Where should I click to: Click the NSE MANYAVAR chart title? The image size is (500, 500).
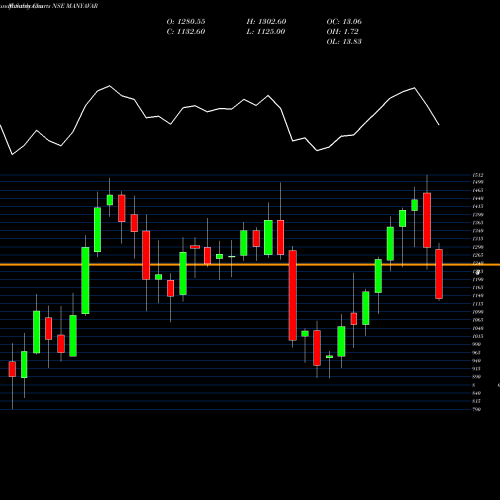(x=75, y=6)
